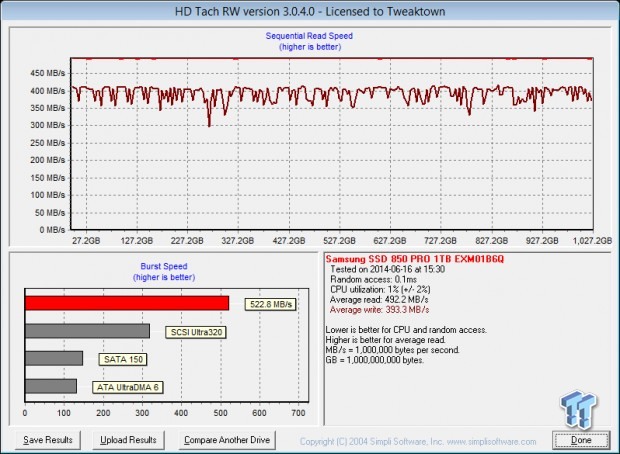
Task: Click the 700 value on burst axis
Action: 298,413
